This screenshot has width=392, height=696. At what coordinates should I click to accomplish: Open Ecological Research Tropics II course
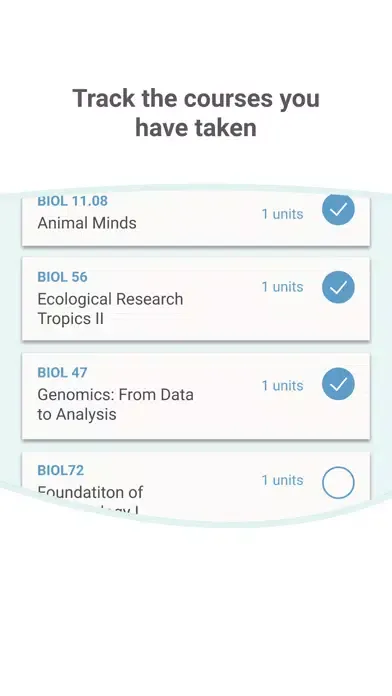(x=110, y=308)
